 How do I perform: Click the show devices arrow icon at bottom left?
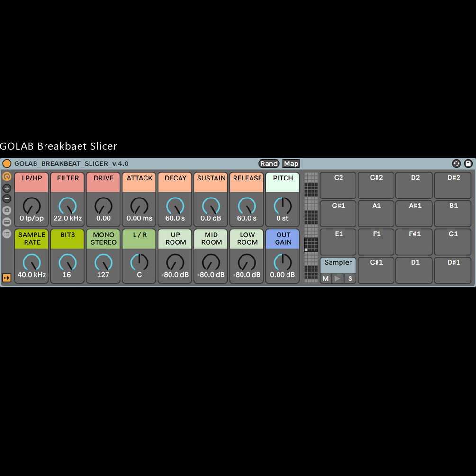coord(7,278)
